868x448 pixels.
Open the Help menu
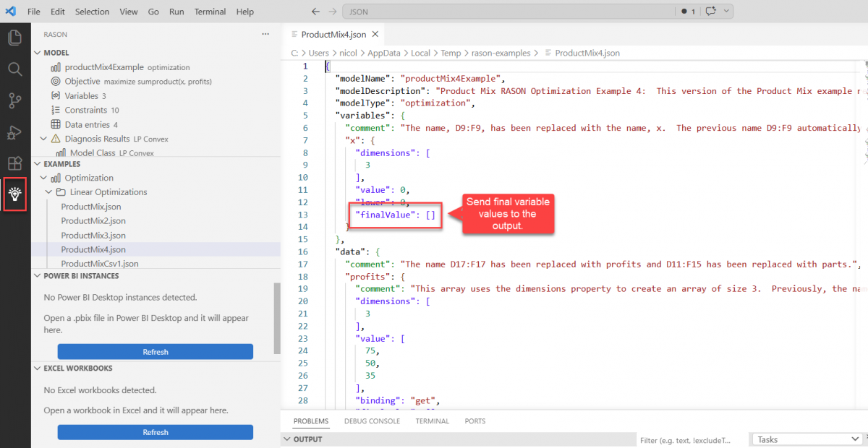tap(245, 12)
